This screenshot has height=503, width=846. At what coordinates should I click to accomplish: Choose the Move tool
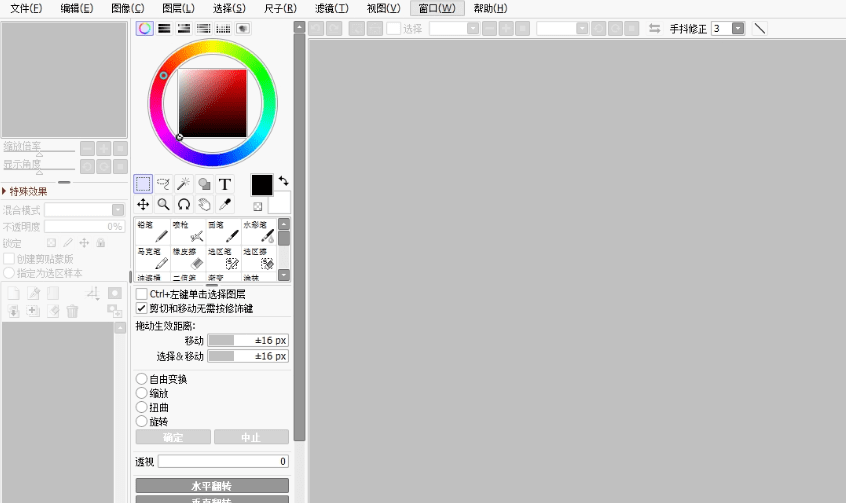click(144, 204)
